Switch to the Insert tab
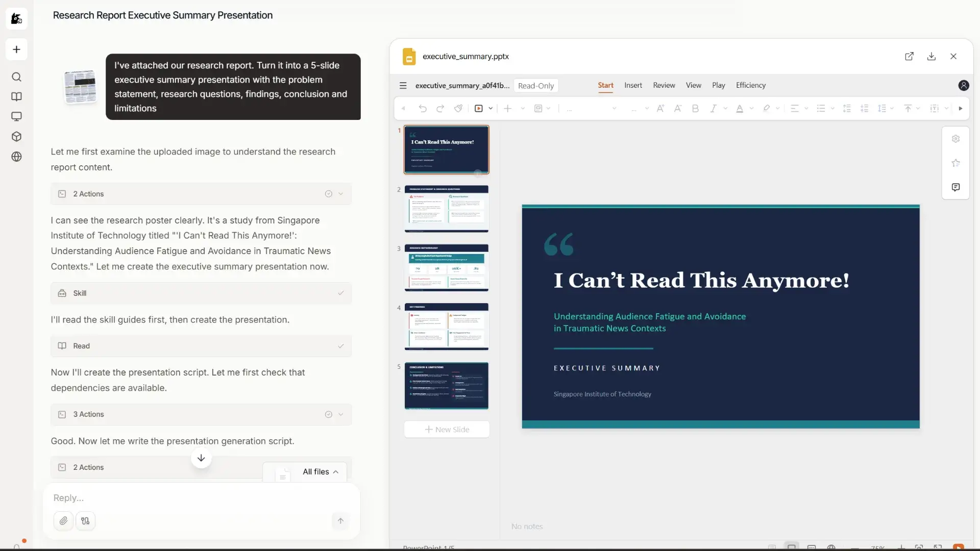The height and width of the screenshot is (551, 980). [633, 86]
